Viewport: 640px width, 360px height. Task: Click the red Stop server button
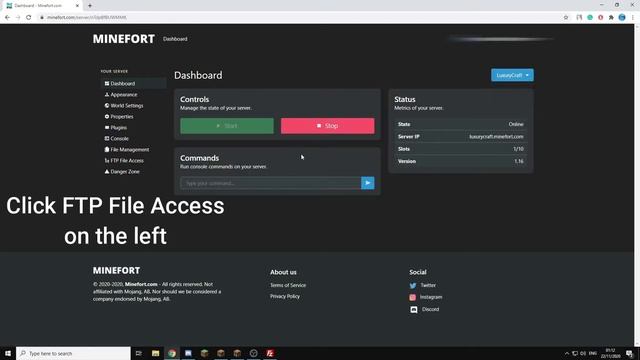[327, 126]
